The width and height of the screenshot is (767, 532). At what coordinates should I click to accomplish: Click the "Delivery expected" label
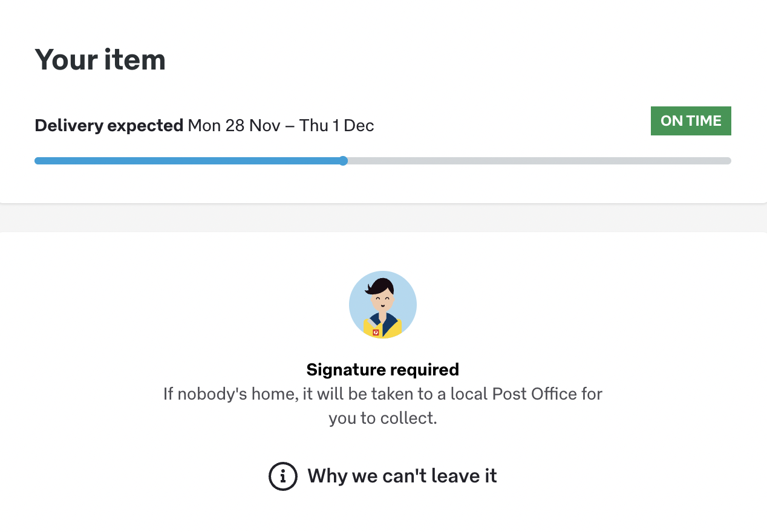(x=109, y=126)
